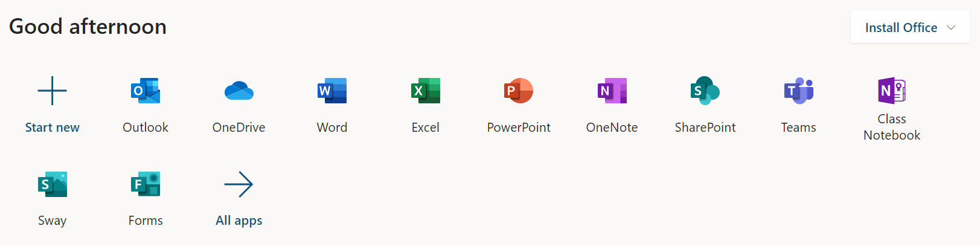The width and height of the screenshot is (980, 252).
Task: Click the "All apps" text link
Action: (239, 221)
